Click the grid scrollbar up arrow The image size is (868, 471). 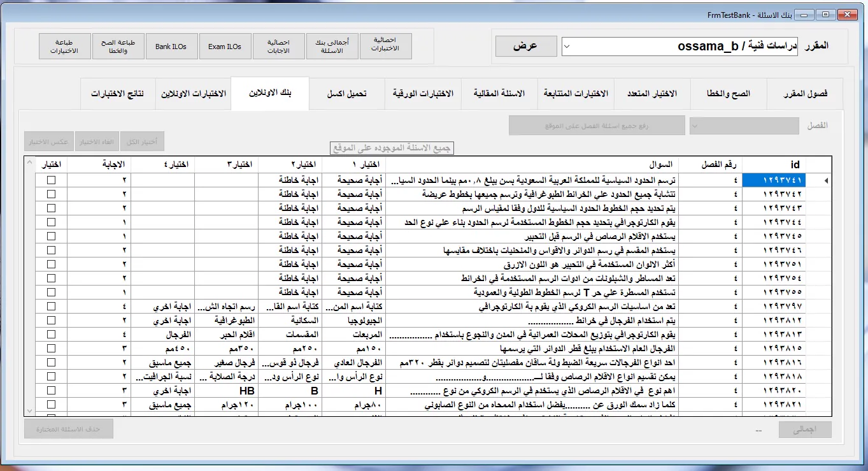pyautogui.click(x=29, y=164)
